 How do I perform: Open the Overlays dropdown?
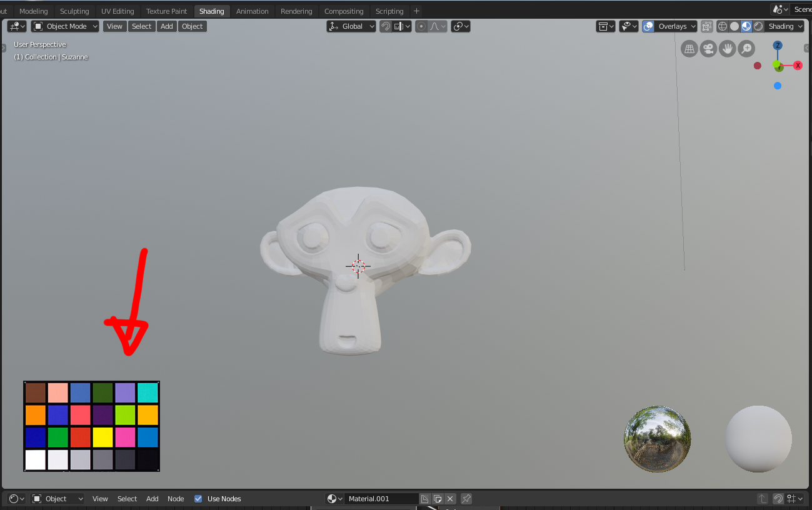coord(677,26)
